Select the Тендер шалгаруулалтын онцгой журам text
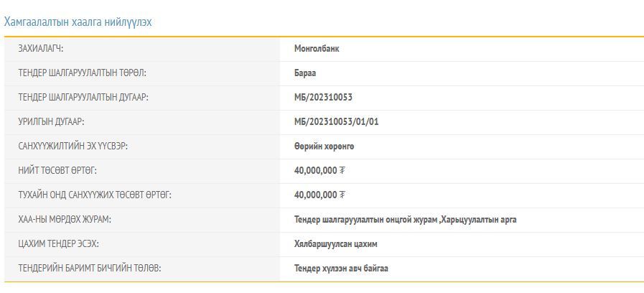Screen dimensions: 644x293 tap(365, 220)
